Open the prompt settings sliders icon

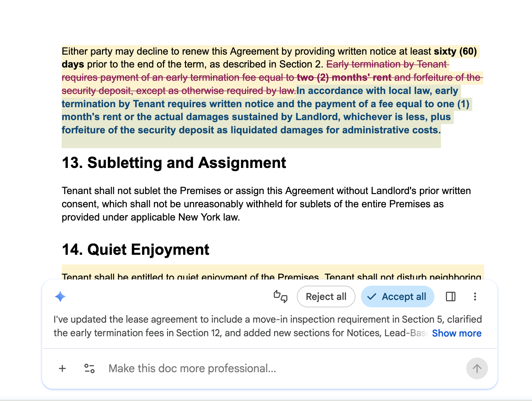coord(89,368)
